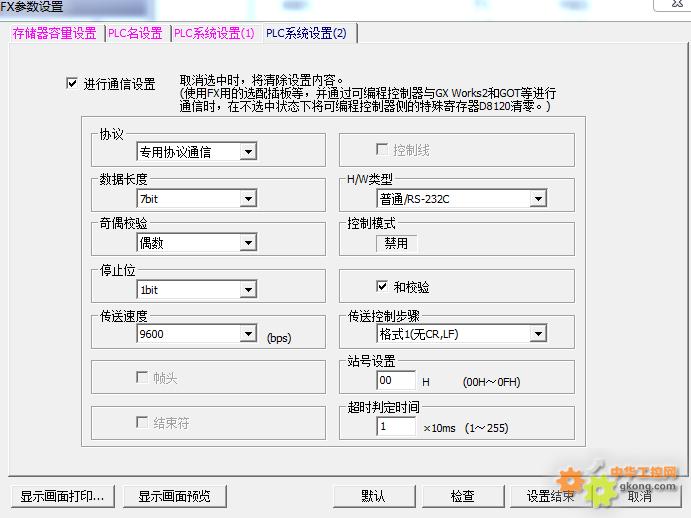691x518 pixels.
Task: Confirm with the 设置结束 button
Action: 551,496
